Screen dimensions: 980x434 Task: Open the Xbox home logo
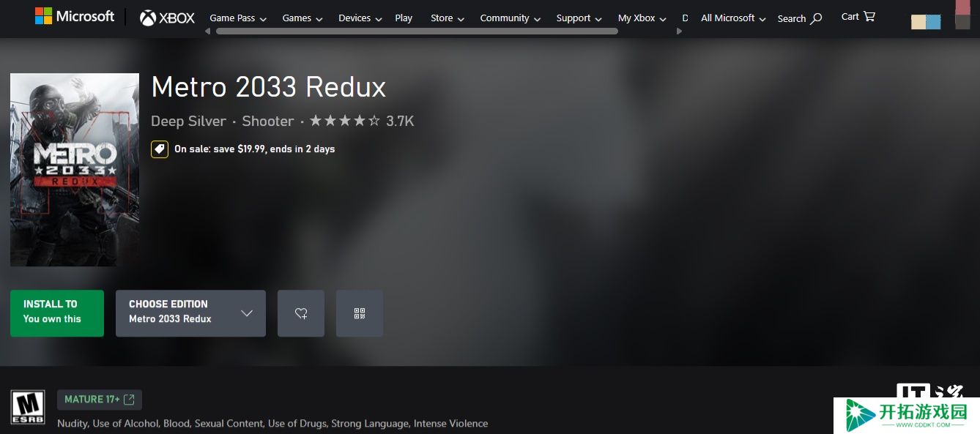pos(168,18)
